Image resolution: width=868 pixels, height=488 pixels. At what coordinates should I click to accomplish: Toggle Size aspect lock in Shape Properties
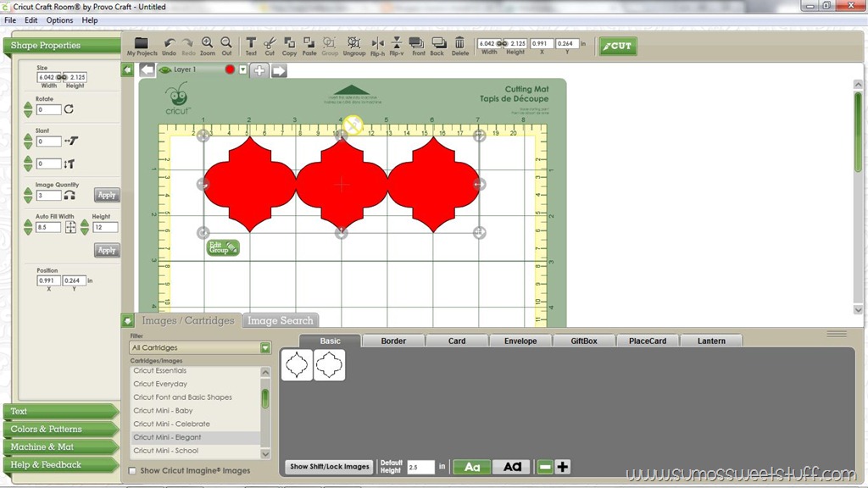point(61,77)
